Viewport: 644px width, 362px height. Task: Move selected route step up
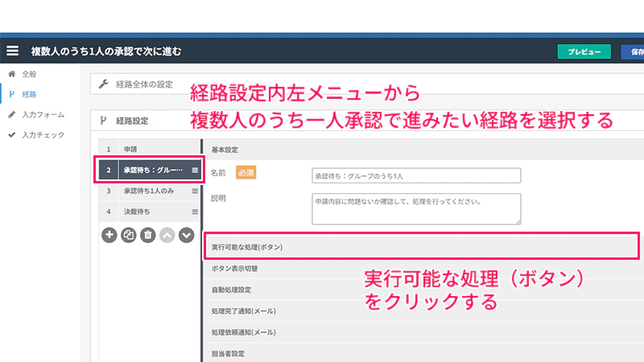[167, 235]
